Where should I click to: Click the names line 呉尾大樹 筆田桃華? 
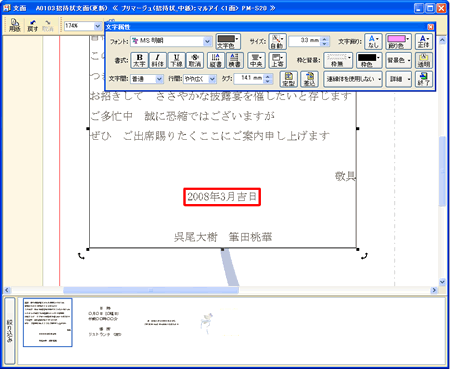pyautogui.click(x=223, y=237)
